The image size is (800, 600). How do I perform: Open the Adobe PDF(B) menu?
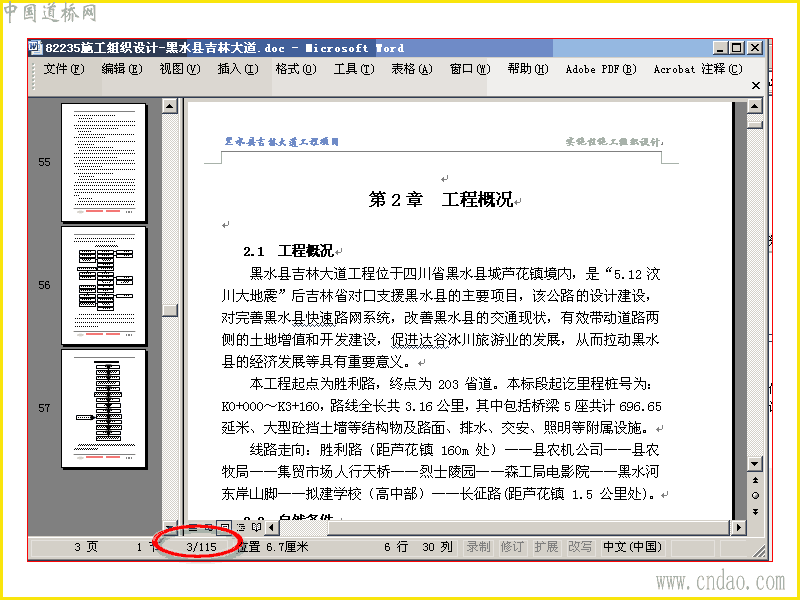point(601,69)
